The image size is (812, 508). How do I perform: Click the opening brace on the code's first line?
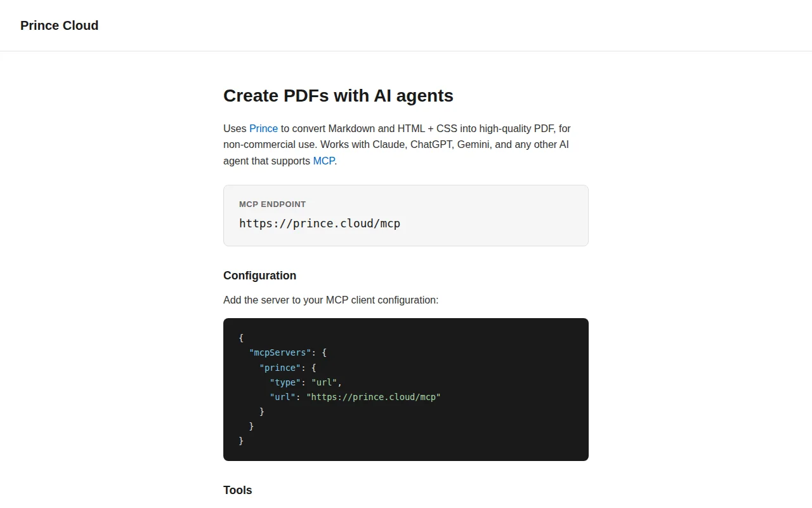pyautogui.click(x=242, y=338)
